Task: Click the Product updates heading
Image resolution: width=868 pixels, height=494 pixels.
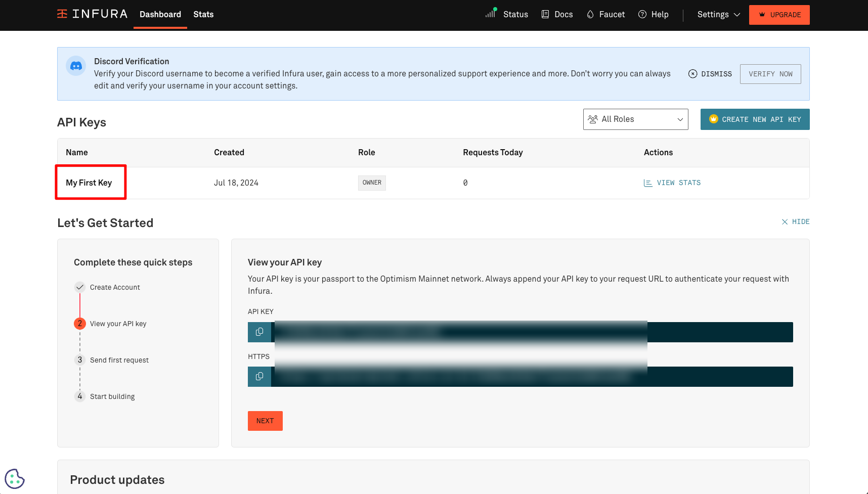Action: (117, 480)
